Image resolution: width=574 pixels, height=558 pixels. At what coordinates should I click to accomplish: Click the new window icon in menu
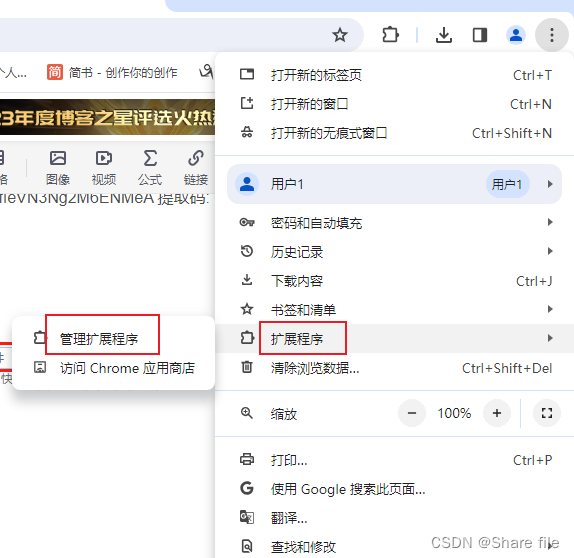pyautogui.click(x=247, y=103)
